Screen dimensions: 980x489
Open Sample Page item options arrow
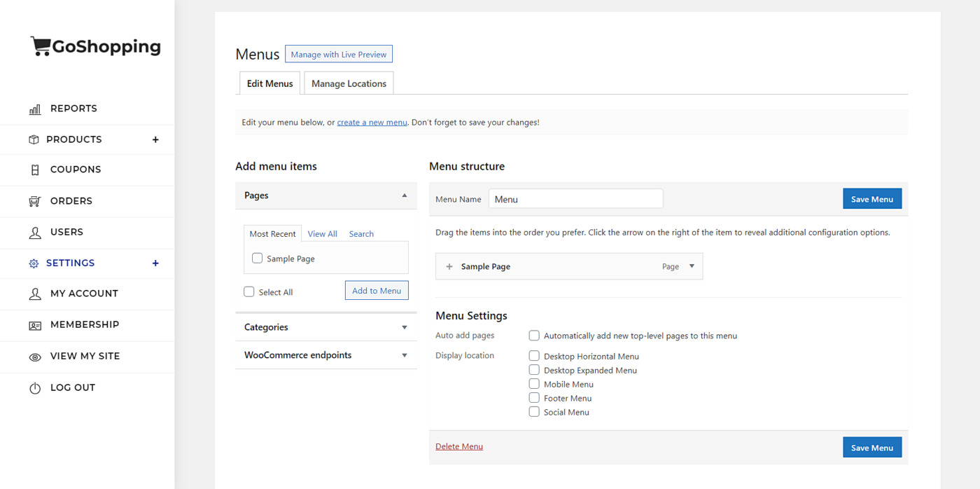point(692,266)
